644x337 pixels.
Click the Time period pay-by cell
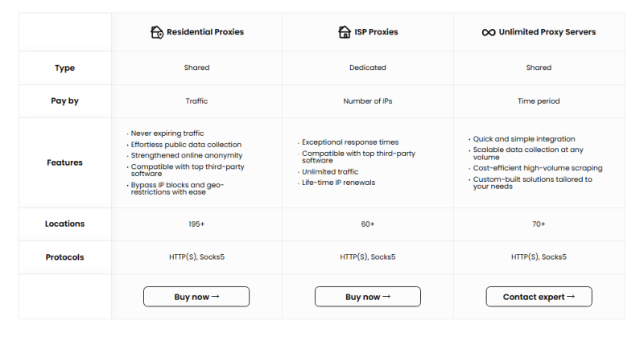[x=539, y=101]
